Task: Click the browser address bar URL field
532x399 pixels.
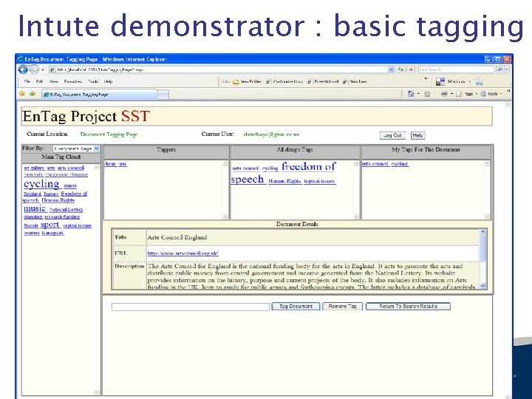Action: pos(218,69)
